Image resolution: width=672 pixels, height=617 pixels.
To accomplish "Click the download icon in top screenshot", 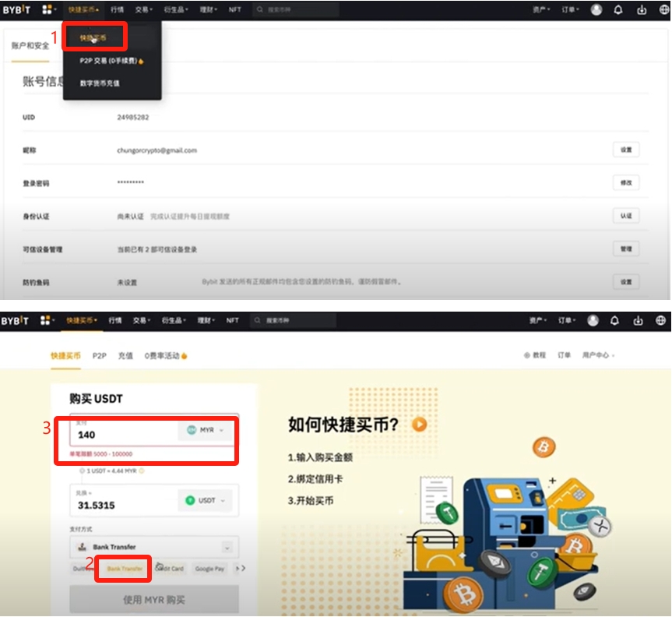I will [x=641, y=9].
